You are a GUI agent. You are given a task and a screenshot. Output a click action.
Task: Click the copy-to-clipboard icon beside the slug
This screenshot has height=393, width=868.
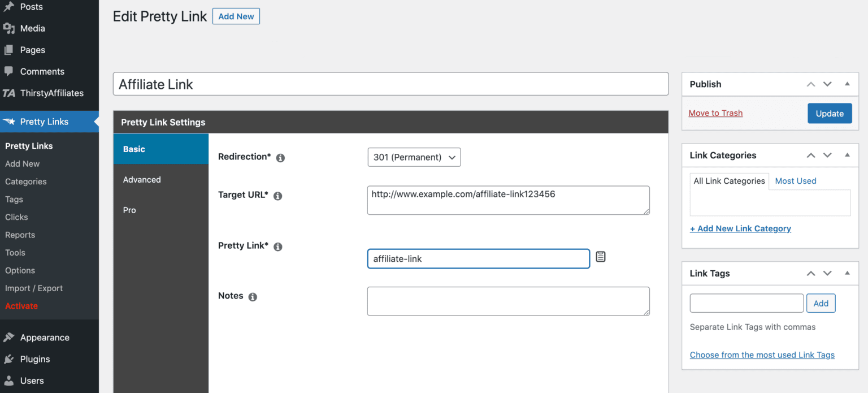(x=601, y=257)
